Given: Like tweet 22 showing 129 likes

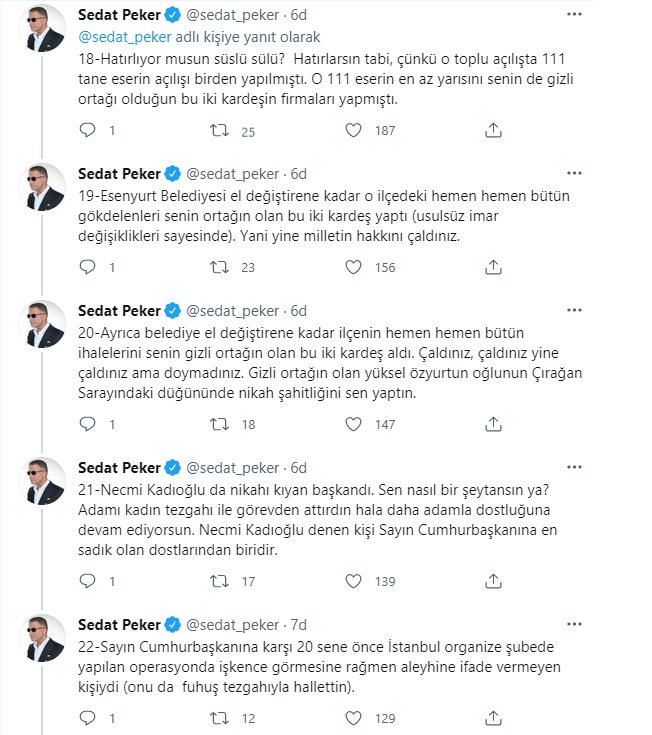Looking at the screenshot, I should point(353,718).
